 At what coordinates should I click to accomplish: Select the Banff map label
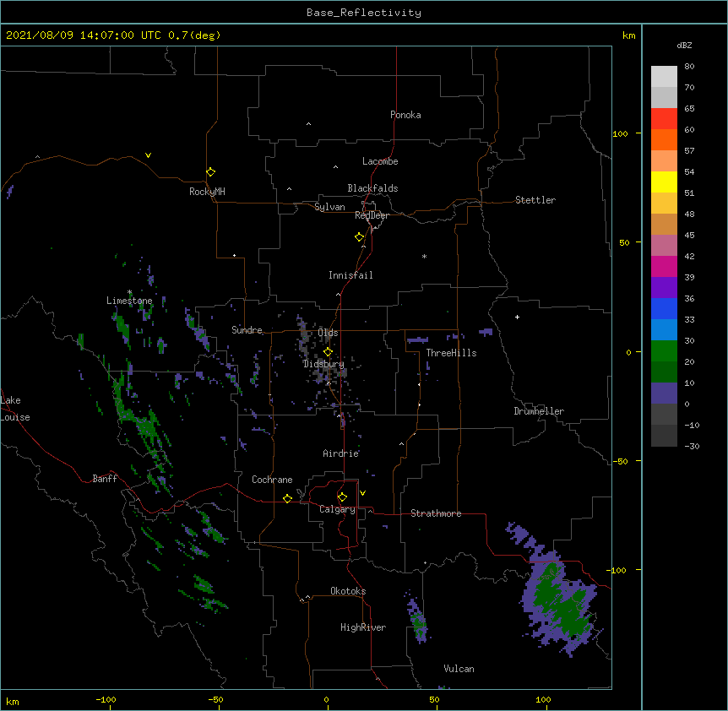pyautogui.click(x=105, y=479)
